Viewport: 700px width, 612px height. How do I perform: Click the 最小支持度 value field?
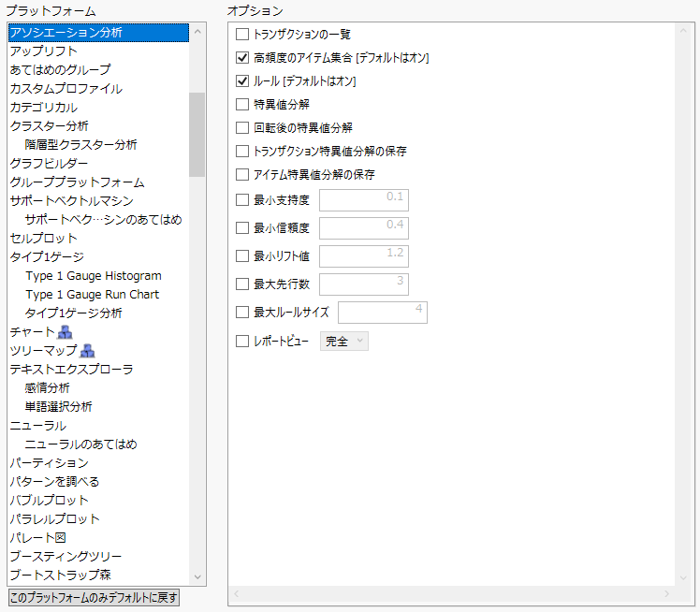point(364,200)
